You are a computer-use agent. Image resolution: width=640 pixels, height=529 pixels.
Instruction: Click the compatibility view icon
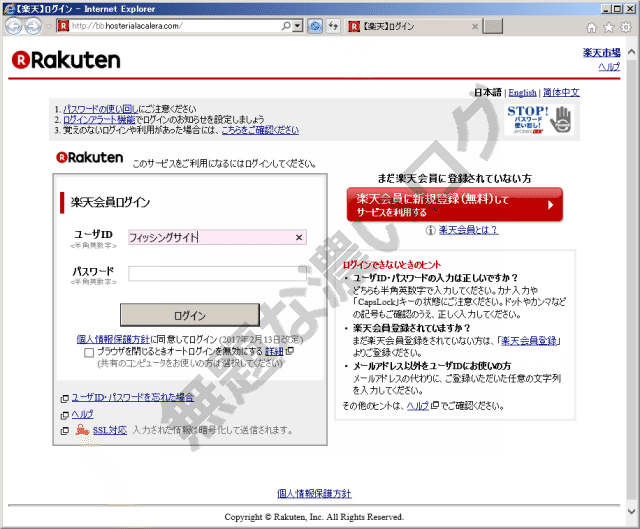[315, 26]
